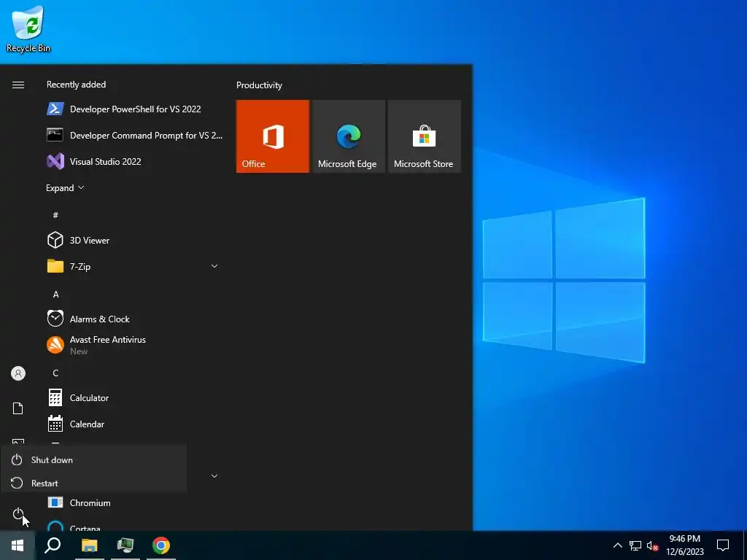Click the Recently added header

tap(76, 85)
